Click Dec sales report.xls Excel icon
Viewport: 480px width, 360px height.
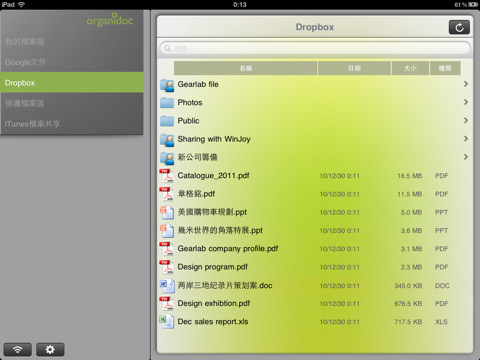pos(167,322)
